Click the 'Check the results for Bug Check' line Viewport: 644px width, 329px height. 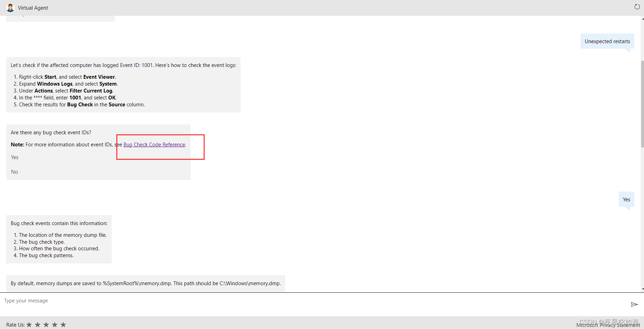[x=82, y=105]
